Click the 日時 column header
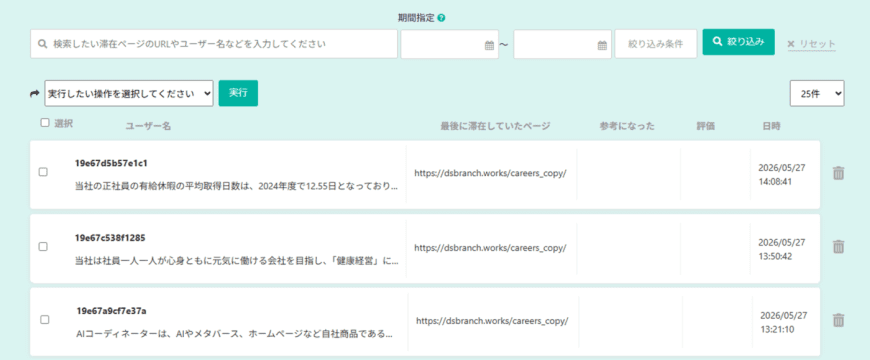Image resolution: width=870 pixels, height=360 pixels. [x=771, y=126]
